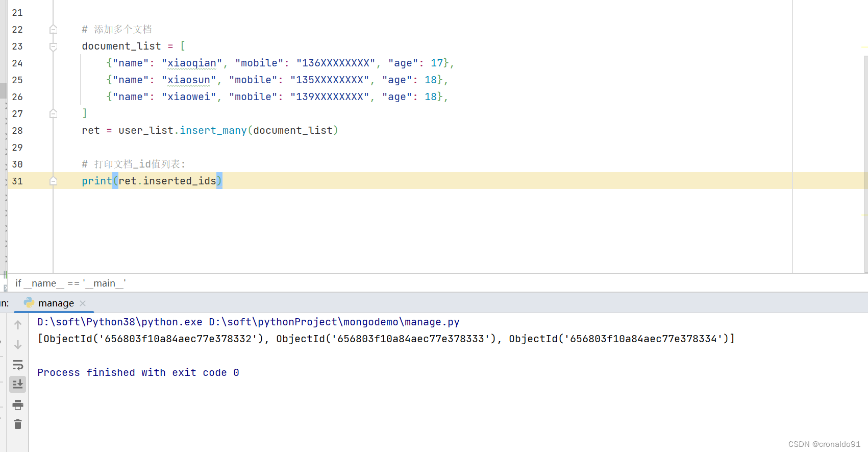Screen dimensions: 868x452
Task: Click the closing bracket on line 27
Action: point(85,113)
